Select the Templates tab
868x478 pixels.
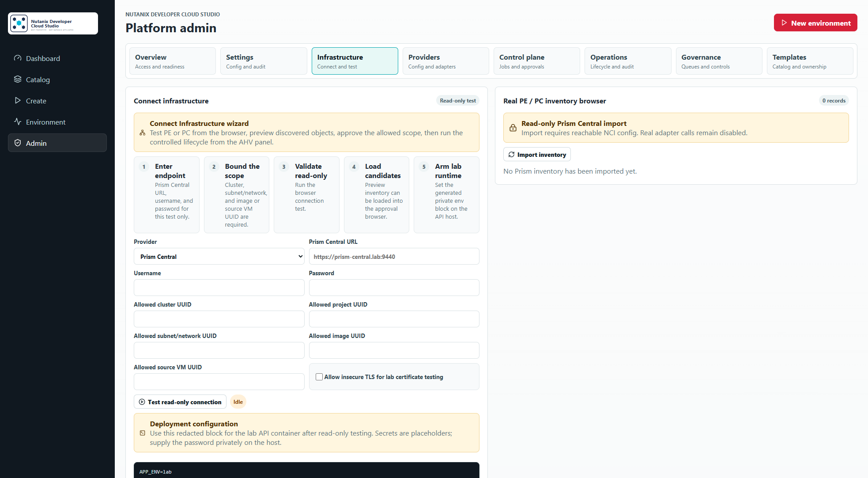810,61
